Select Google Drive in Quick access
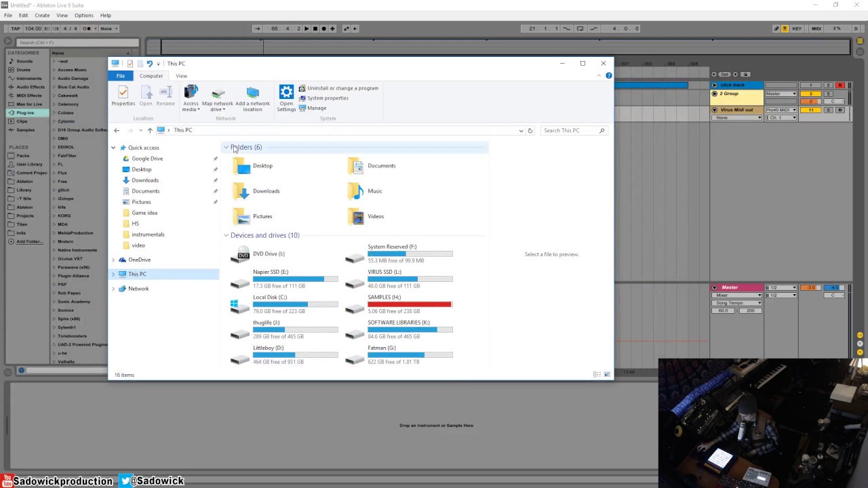 (147, 159)
